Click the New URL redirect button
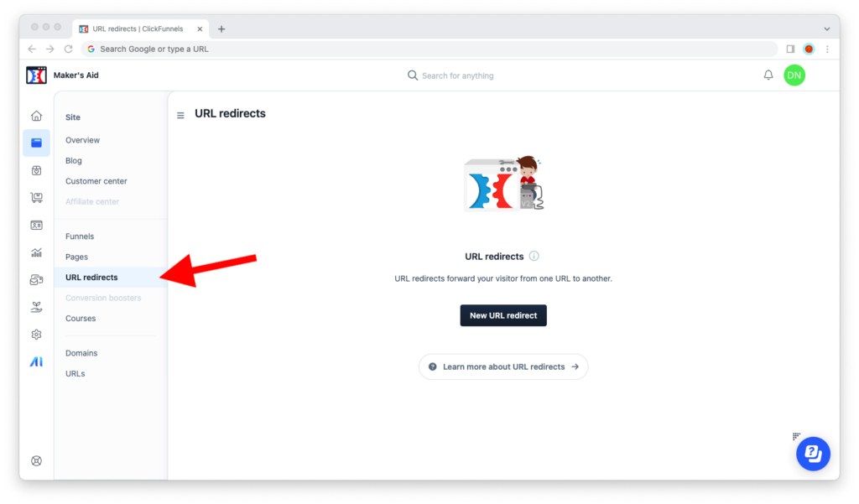 (503, 315)
